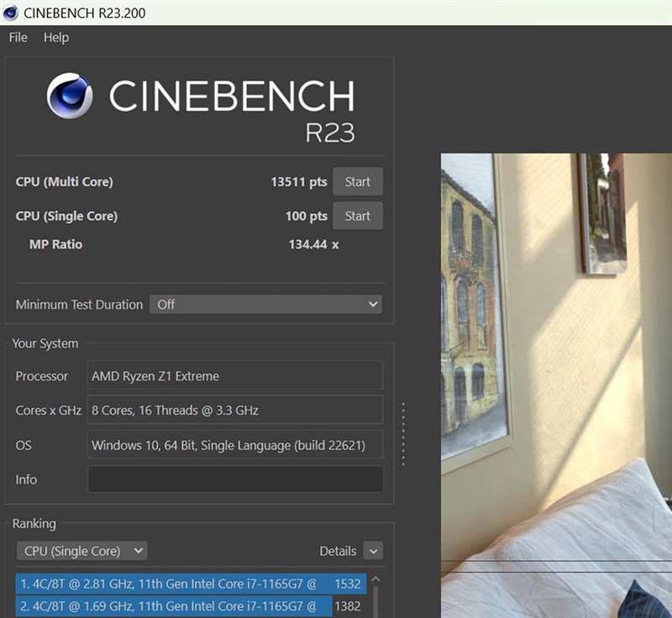Start the CPU (Single Core) benchmark

(x=358, y=216)
